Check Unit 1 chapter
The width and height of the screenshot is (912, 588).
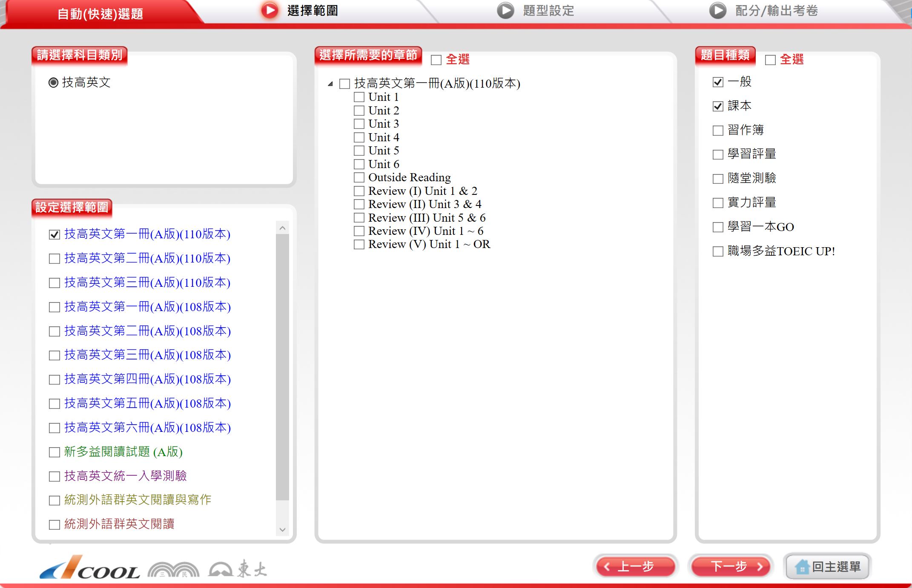click(x=359, y=97)
